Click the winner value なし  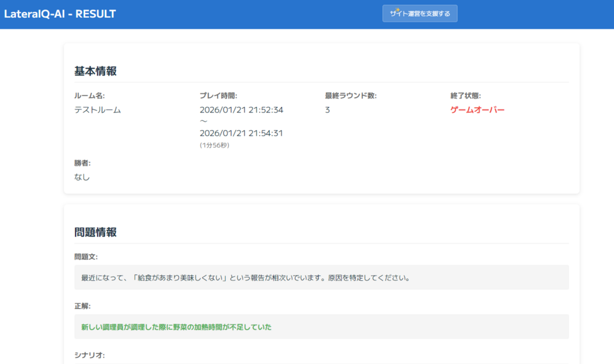[82, 177]
